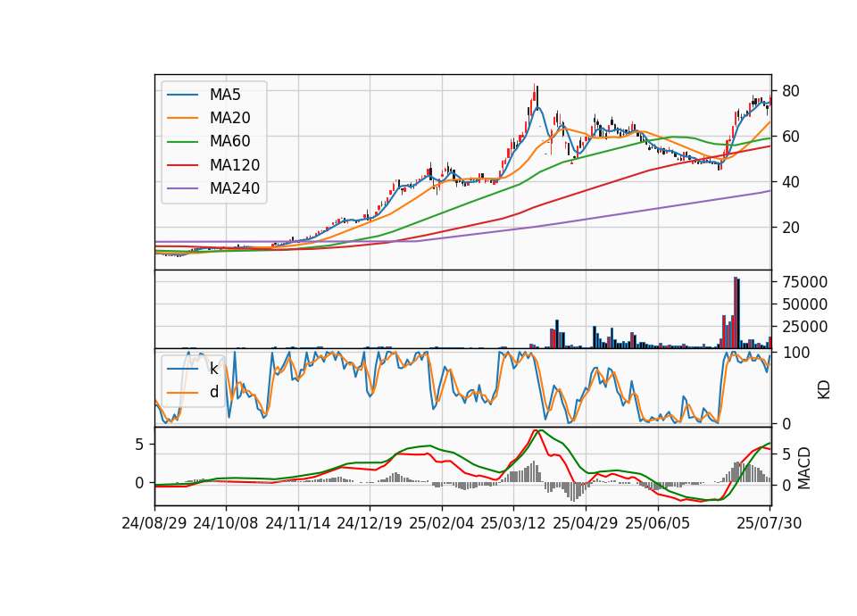Click the 24/08/29 date tick label
Image resolution: width=857 pixels, height=616 pixels.
[154, 524]
